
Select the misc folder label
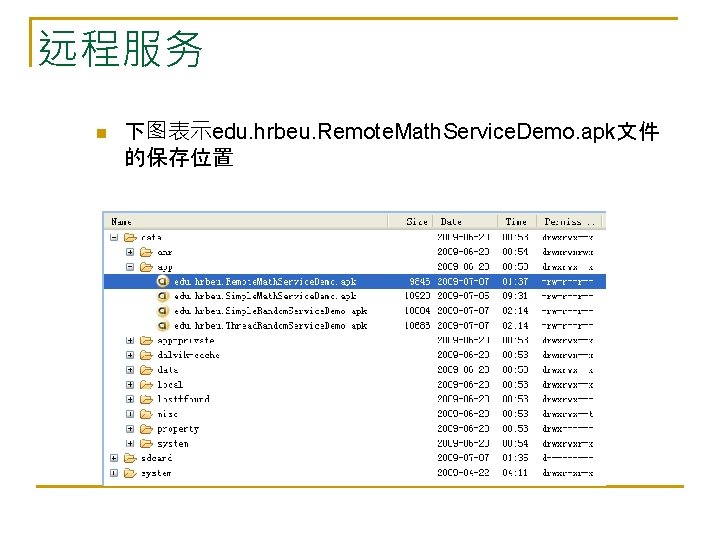coord(167,414)
